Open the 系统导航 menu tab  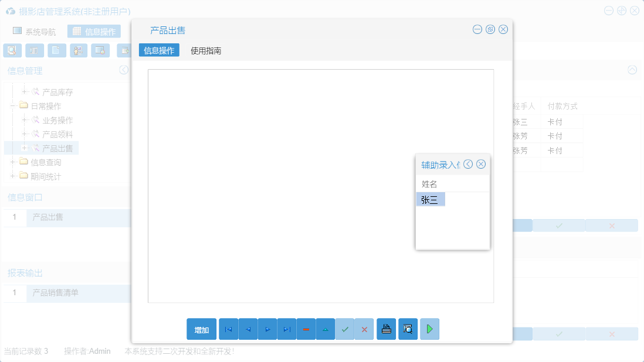click(35, 32)
